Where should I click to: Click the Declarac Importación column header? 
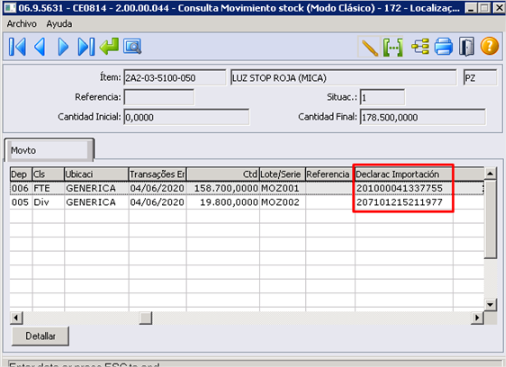click(x=404, y=174)
